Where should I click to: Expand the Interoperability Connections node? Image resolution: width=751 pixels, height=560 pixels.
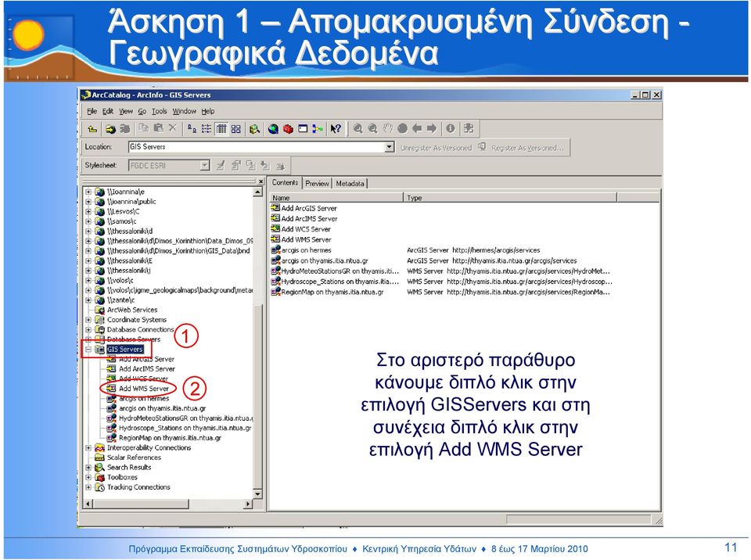coord(88,448)
